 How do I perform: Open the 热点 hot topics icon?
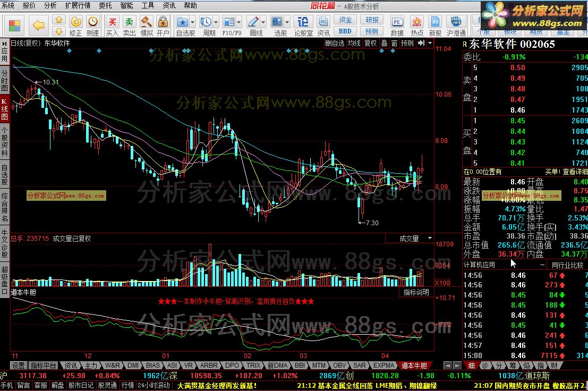[416, 22]
